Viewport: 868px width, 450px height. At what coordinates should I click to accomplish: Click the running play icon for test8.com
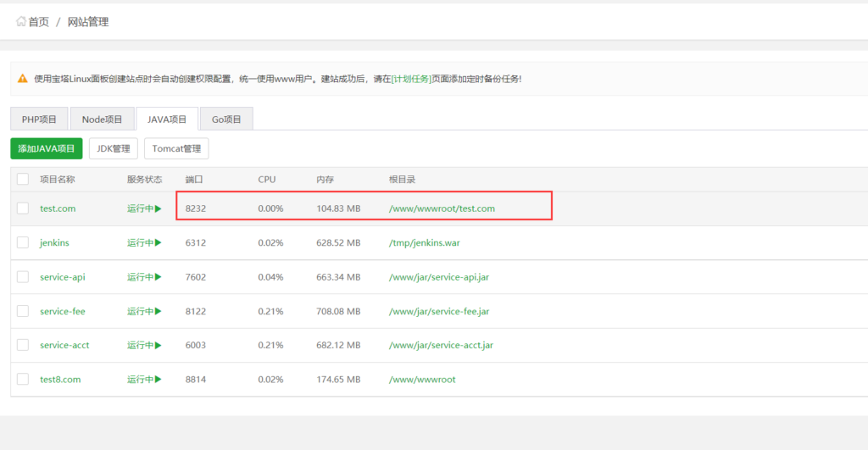click(159, 380)
